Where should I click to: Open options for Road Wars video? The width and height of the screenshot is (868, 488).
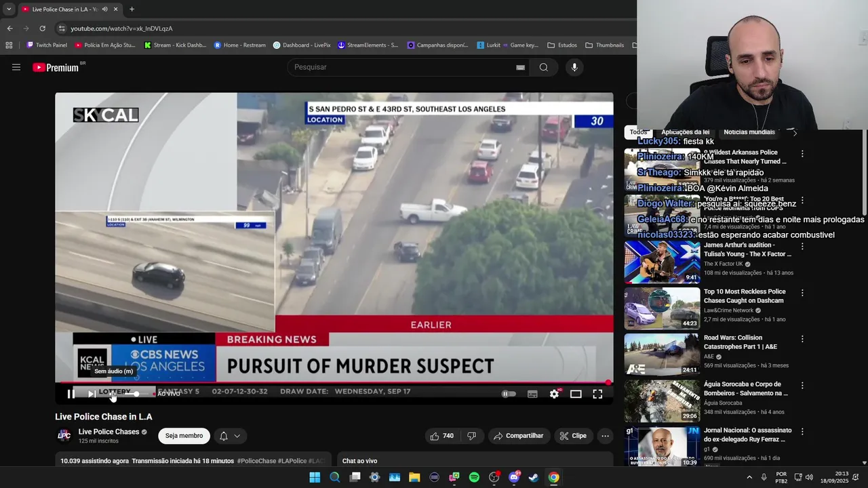[x=802, y=339]
